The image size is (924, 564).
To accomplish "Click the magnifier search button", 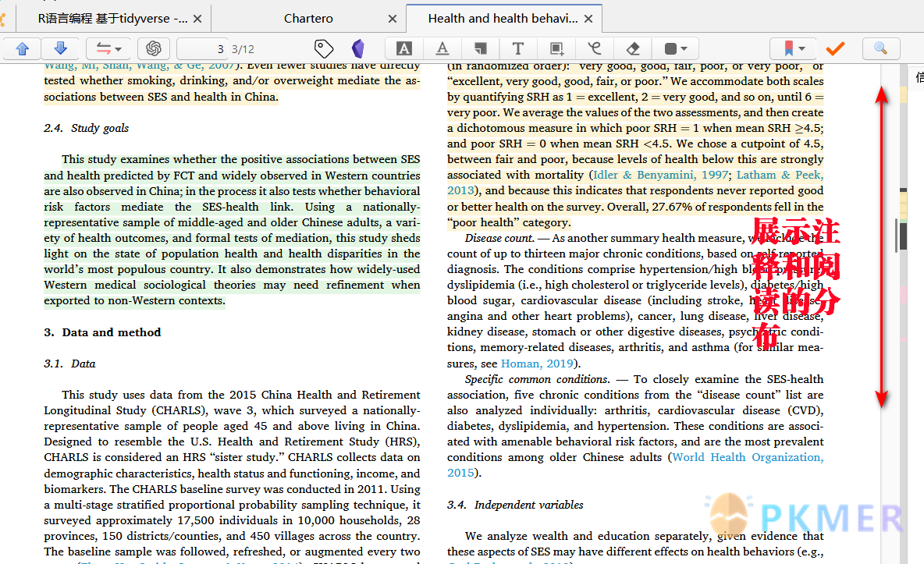I will (x=880, y=48).
